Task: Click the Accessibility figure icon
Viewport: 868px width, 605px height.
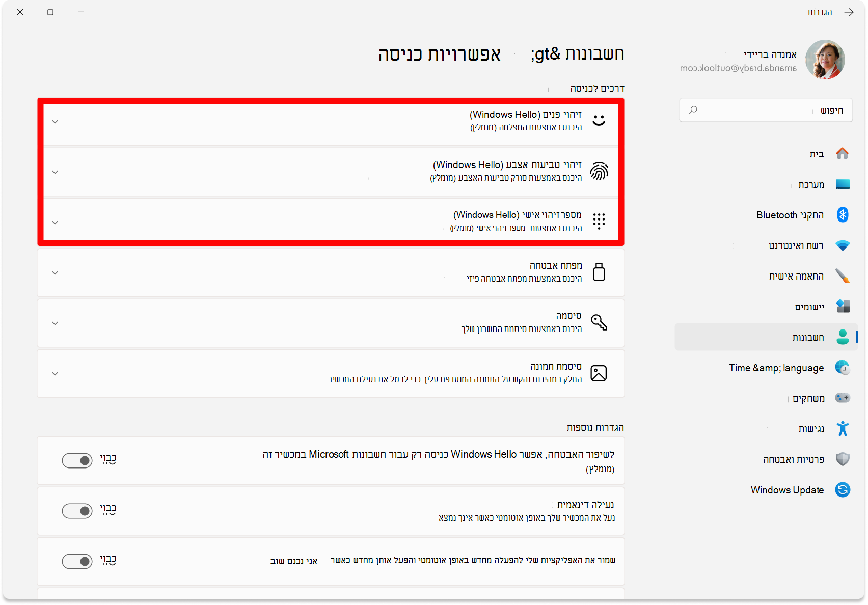Action: point(843,428)
